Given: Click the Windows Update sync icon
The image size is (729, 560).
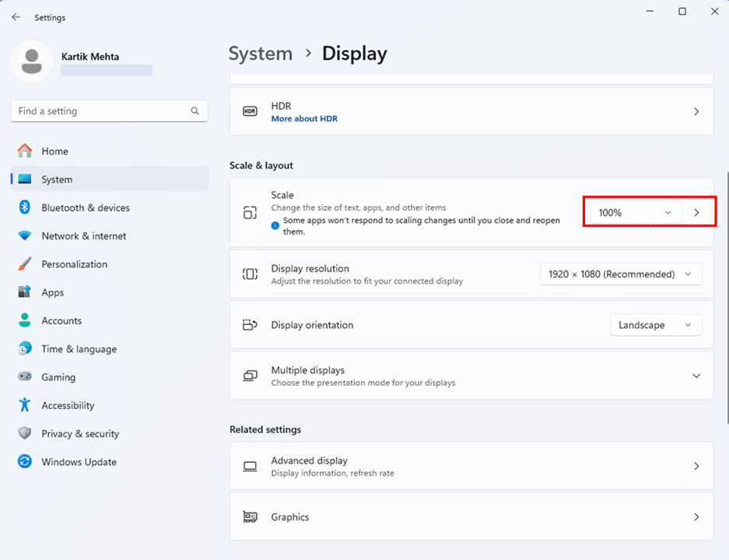Looking at the screenshot, I should tap(25, 461).
